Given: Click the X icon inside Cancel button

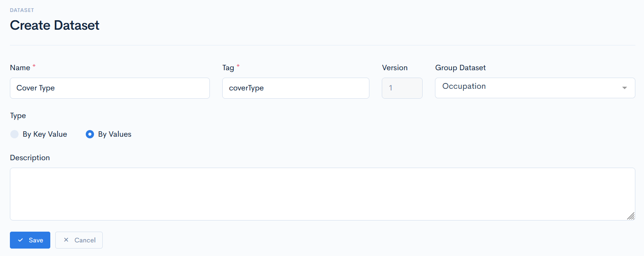Looking at the screenshot, I should [66, 240].
